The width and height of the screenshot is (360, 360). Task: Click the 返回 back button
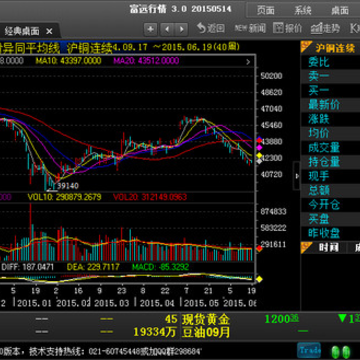click(x=210, y=28)
